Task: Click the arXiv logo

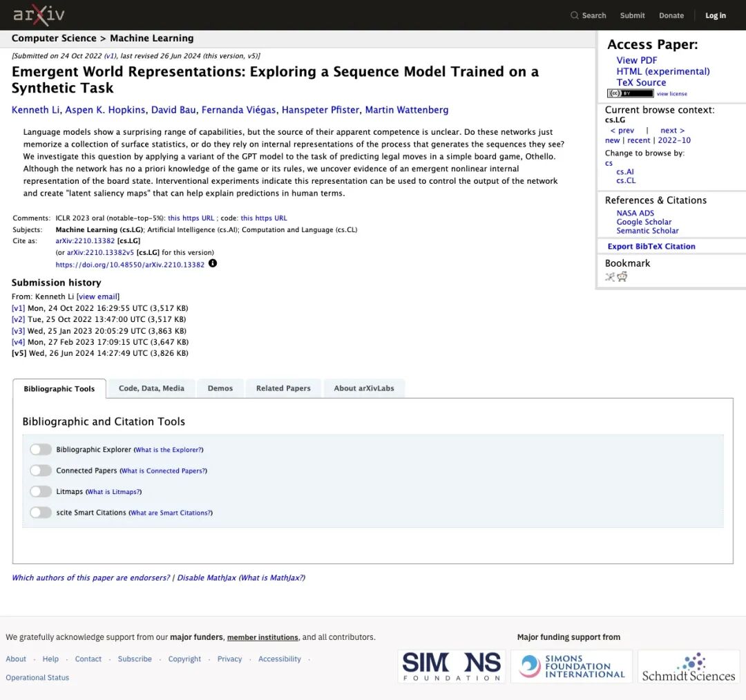Action: pos(39,15)
